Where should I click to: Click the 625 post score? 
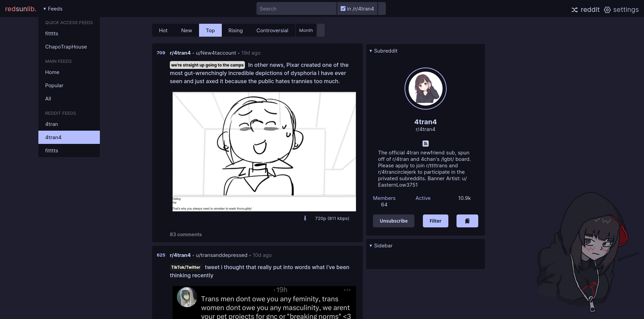click(161, 255)
